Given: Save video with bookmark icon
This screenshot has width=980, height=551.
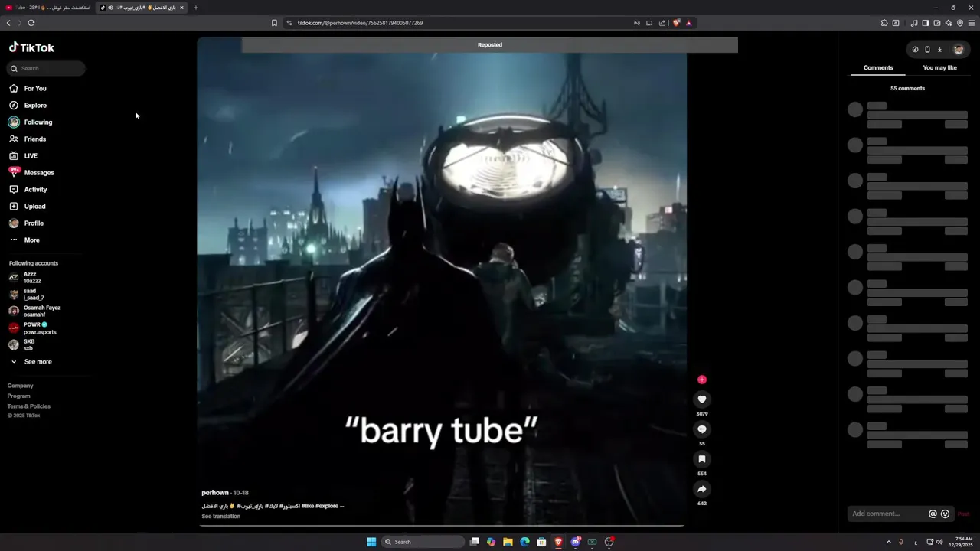Looking at the screenshot, I should pyautogui.click(x=702, y=459).
